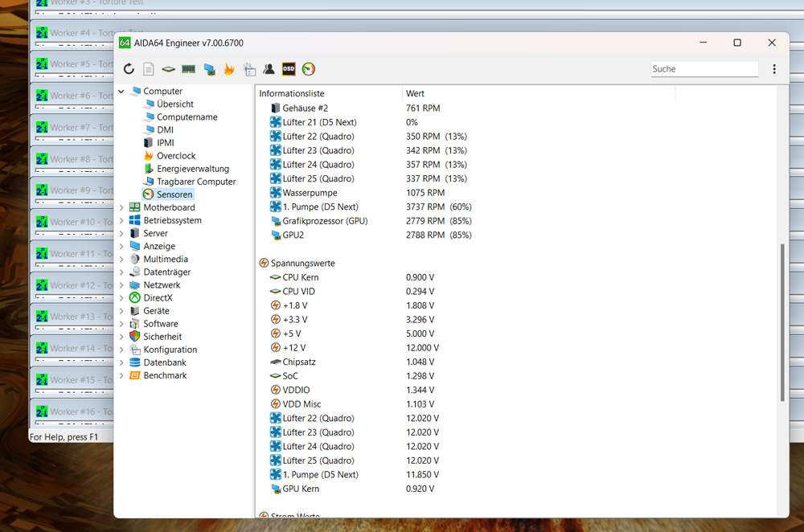Screen dimensions: 804x532
Task: Start the stability test flame icon
Action: point(228,68)
